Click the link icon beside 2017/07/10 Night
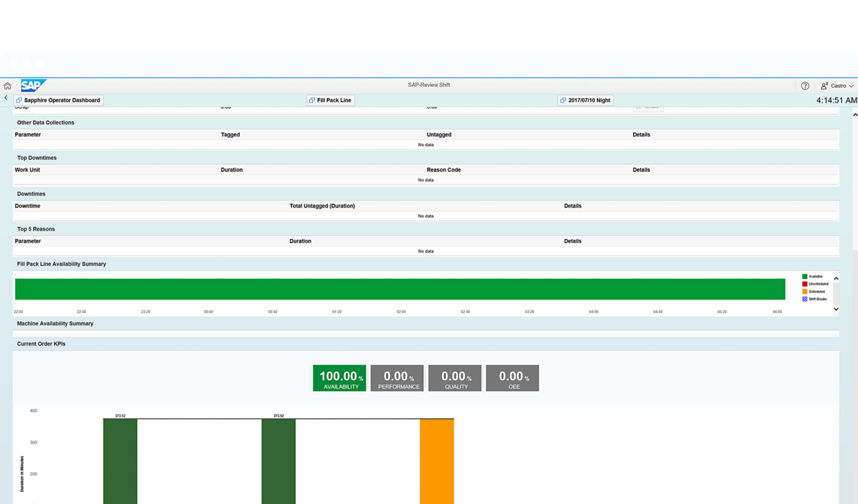The width and height of the screenshot is (858, 504). click(x=563, y=100)
